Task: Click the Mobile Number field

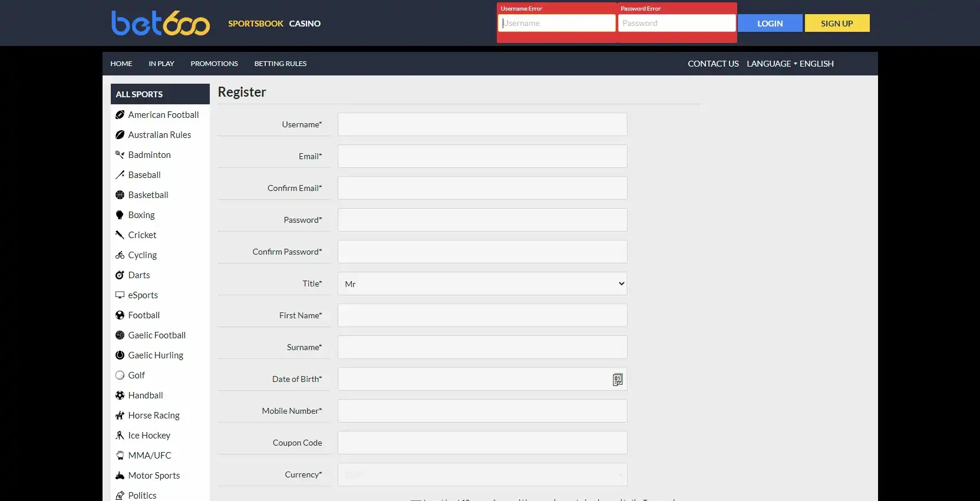Action: pyautogui.click(x=483, y=411)
